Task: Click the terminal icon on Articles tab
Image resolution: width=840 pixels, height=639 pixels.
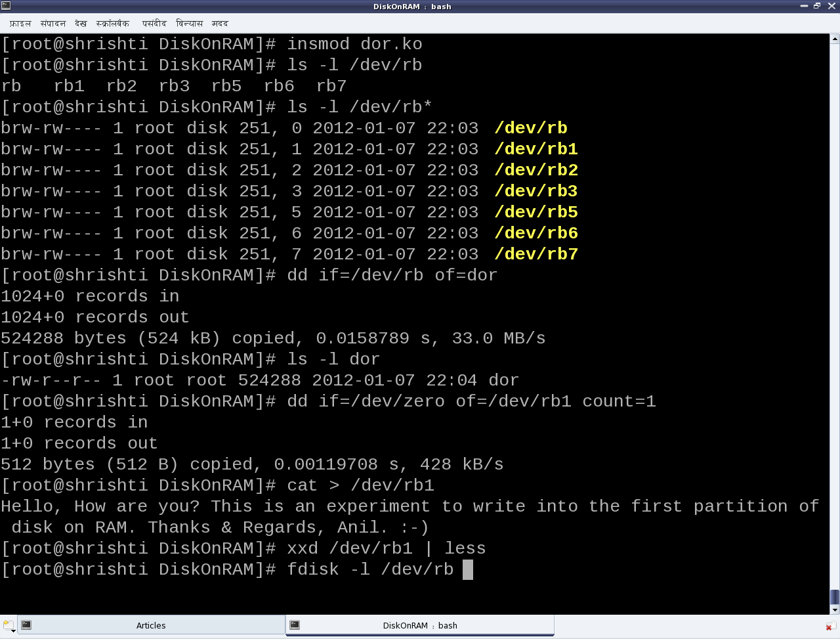Action: [26, 625]
